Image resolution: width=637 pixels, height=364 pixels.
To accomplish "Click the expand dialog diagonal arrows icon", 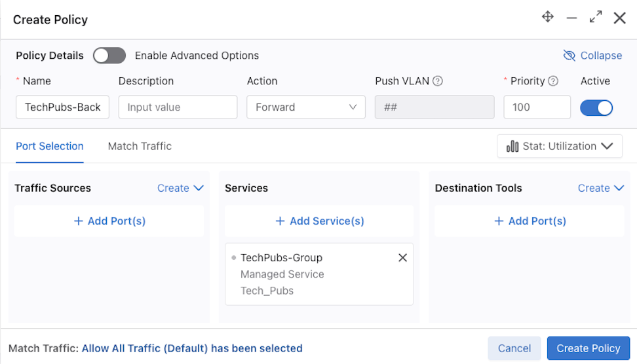I will 596,16.
